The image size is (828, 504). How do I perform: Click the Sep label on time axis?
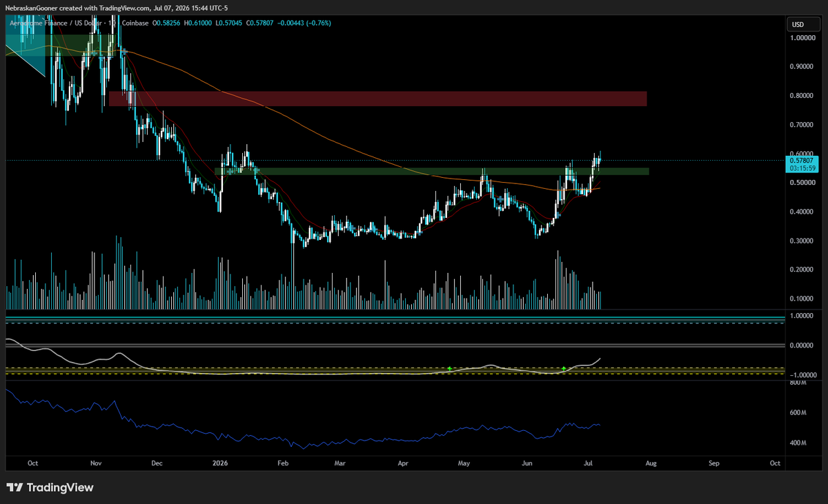[713, 463]
